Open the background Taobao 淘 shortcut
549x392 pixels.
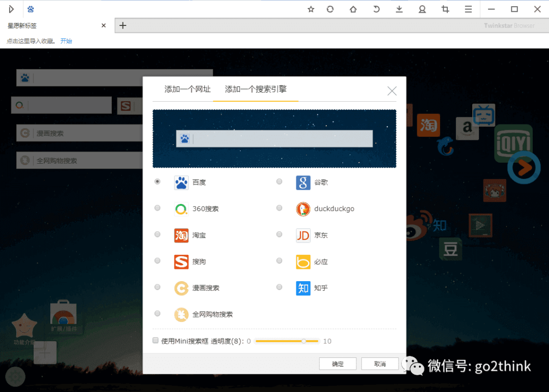428,126
